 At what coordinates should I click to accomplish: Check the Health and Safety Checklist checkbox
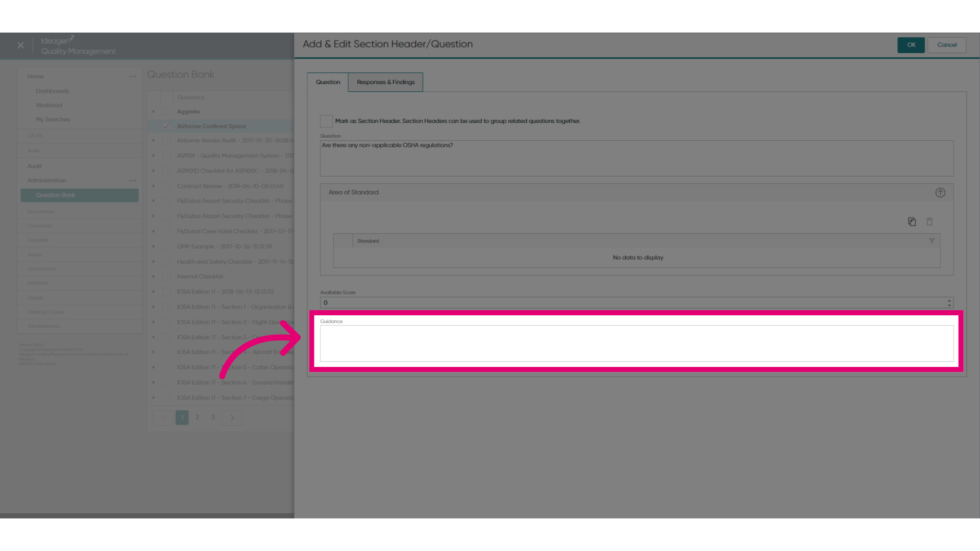pyautogui.click(x=166, y=262)
